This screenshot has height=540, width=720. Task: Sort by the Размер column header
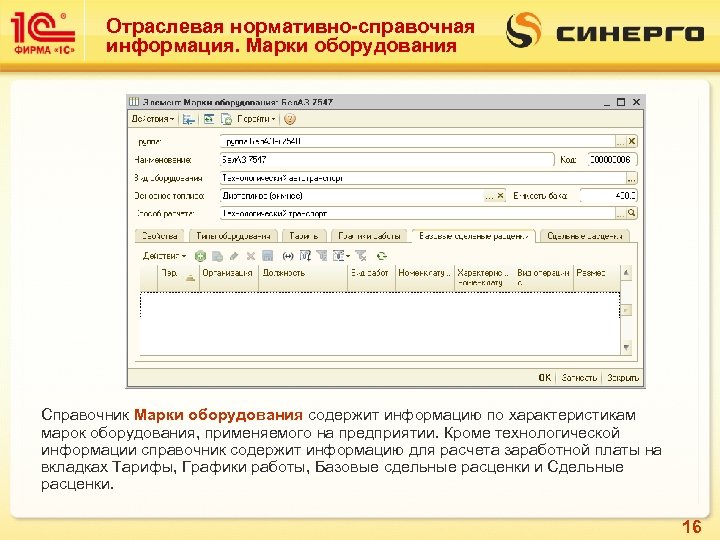pos(596,277)
